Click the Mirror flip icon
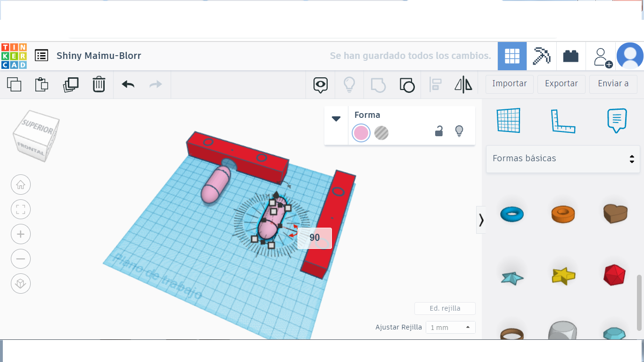This screenshot has height=362, width=644. pyautogui.click(x=463, y=85)
